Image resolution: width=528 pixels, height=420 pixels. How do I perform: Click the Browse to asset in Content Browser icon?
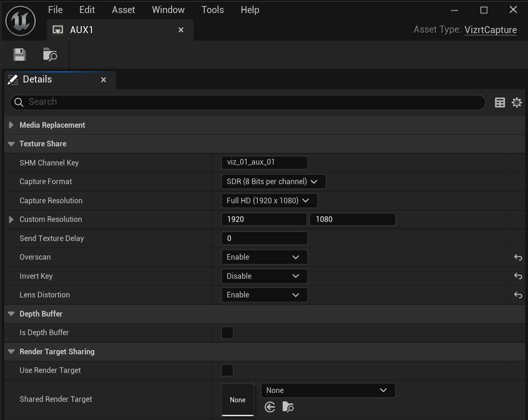click(50, 55)
